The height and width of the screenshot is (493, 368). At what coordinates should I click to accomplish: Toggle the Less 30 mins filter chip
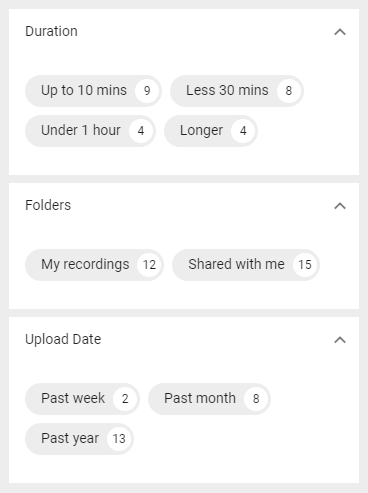[237, 91]
